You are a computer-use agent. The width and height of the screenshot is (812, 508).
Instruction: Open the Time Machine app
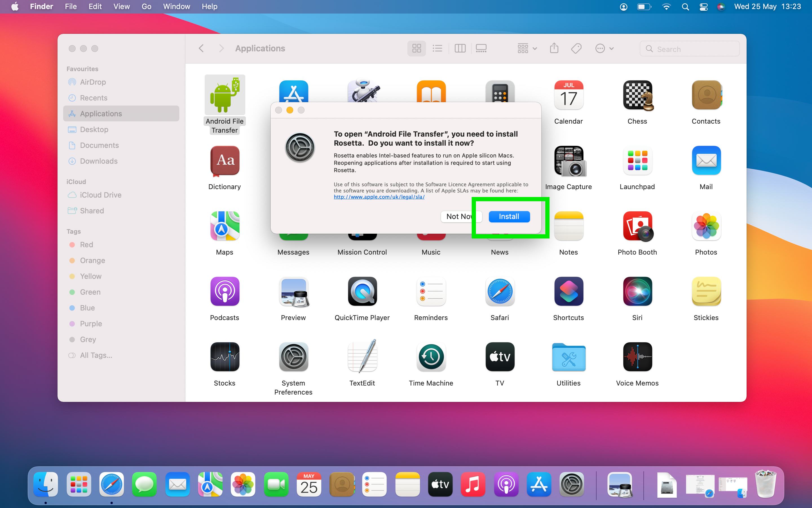[x=431, y=357]
